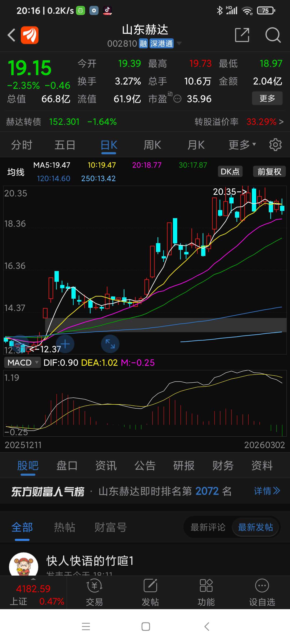Image resolution: width=290 pixels, height=644 pixels.
Task: Tap the 融 margin trading badge
Action: pos(143,43)
